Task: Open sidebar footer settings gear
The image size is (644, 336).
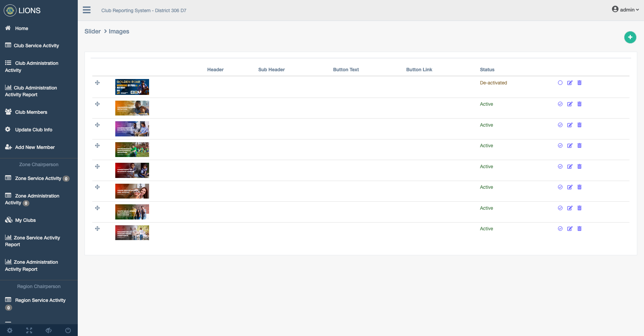Action: [x=10, y=330]
